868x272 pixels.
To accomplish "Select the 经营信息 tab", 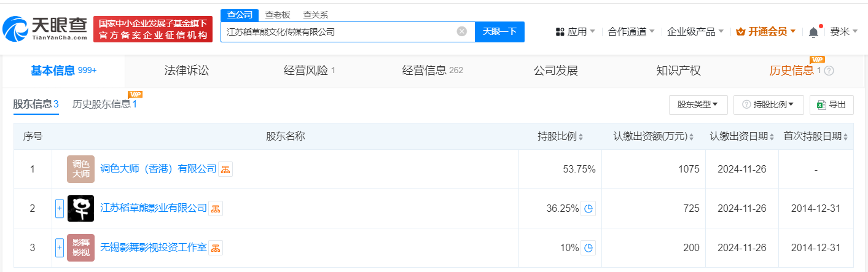I will (432, 71).
